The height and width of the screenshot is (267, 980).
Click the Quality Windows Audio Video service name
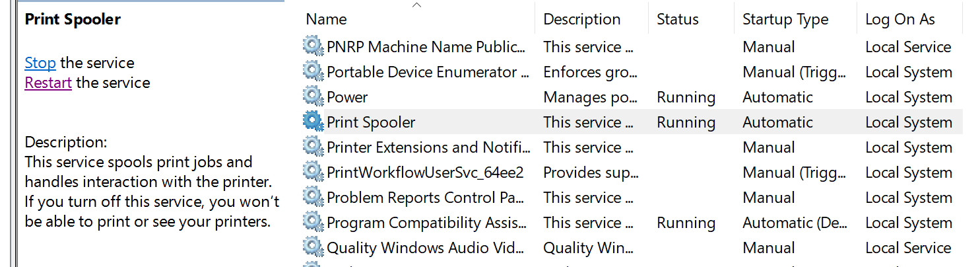[426, 248]
